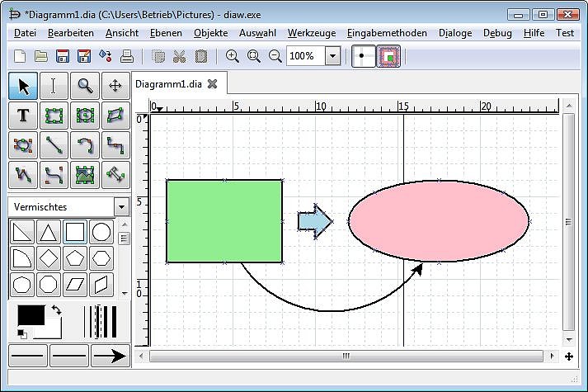This screenshot has width=588, height=392.
Task: Reset colors to default black and white
Action: pyautogui.click(x=22, y=334)
